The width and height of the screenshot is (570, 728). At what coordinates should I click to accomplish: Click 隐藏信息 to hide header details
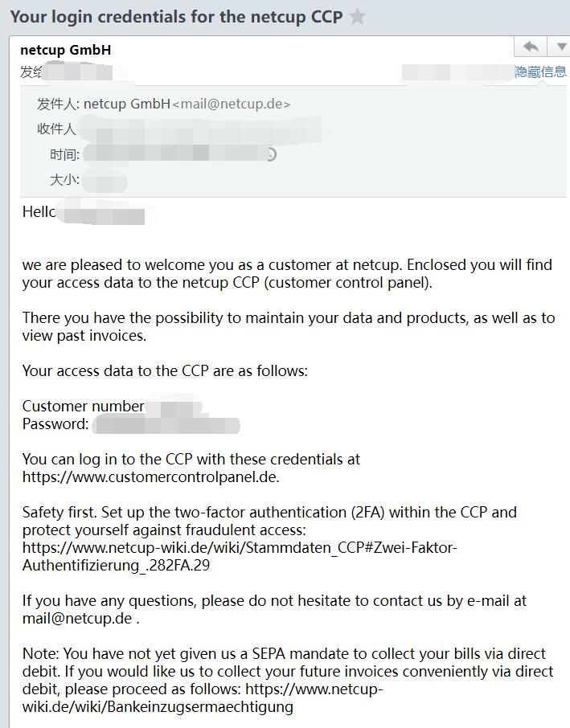pyautogui.click(x=540, y=72)
